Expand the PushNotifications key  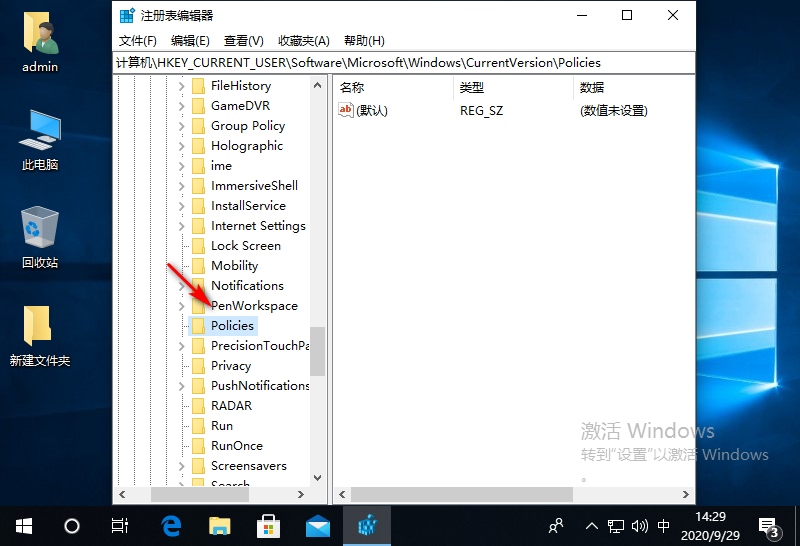(182, 386)
